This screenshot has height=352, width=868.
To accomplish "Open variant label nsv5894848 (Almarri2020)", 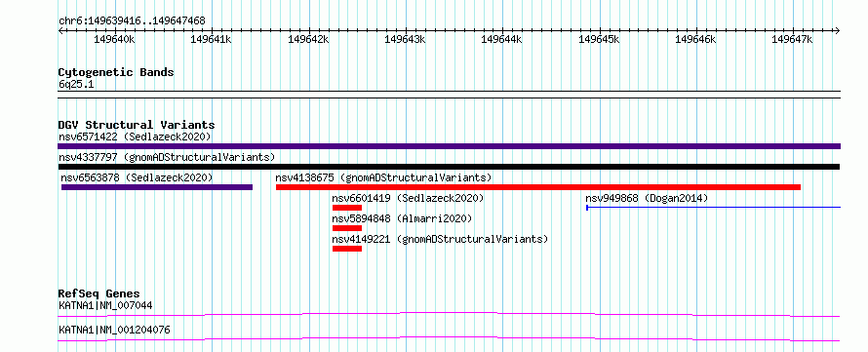I will [x=402, y=218].
